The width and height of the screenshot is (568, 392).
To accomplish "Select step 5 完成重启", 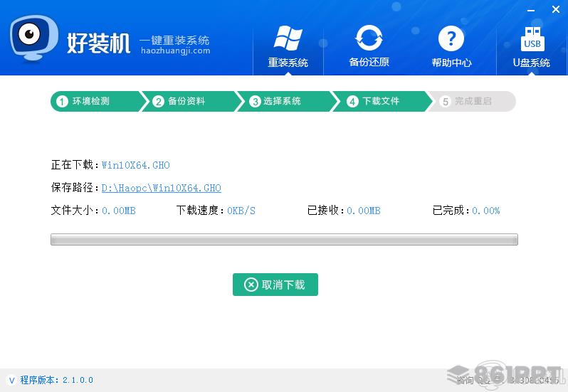I will point(472,101).
